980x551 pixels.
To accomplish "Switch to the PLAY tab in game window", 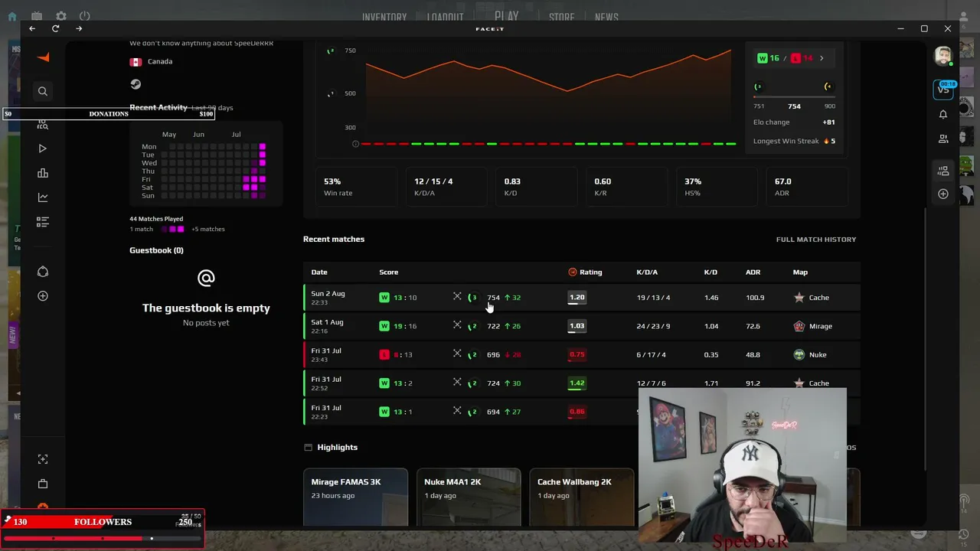I will [x=507, y=16].
